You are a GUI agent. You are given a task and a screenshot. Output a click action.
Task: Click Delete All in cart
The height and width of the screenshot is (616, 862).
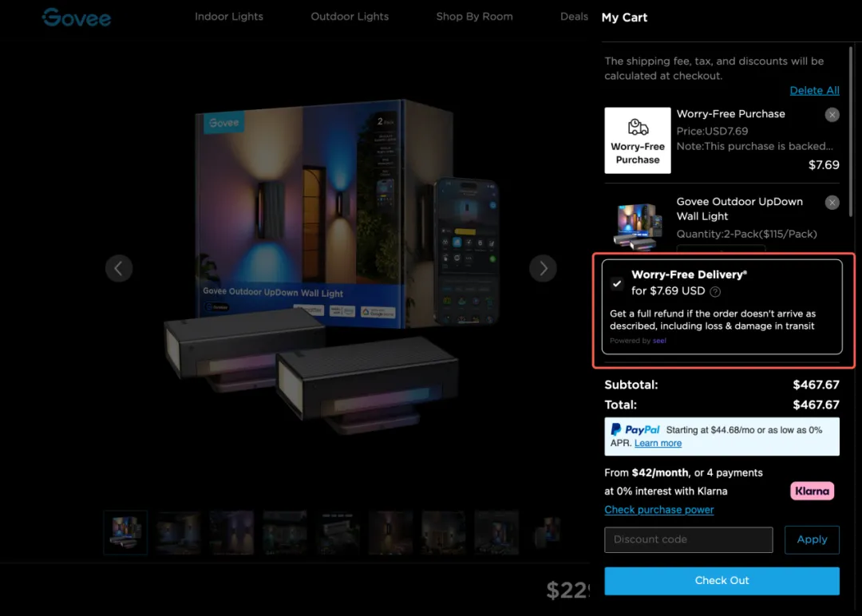[x=814, y=90]
